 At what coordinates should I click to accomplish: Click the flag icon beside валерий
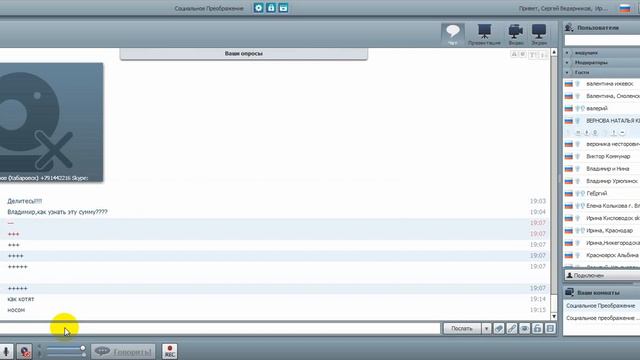(569, 109)
